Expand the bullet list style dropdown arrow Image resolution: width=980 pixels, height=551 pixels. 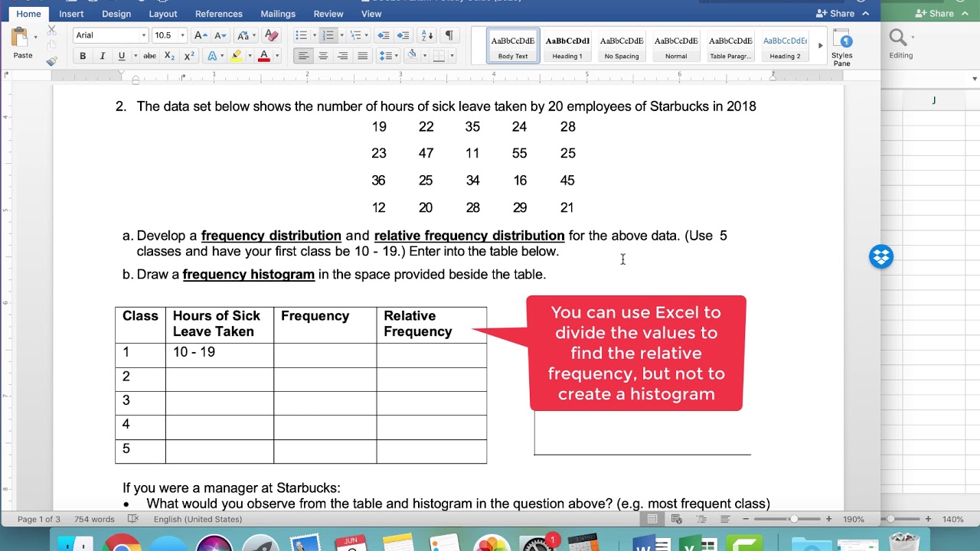(314, 35)
